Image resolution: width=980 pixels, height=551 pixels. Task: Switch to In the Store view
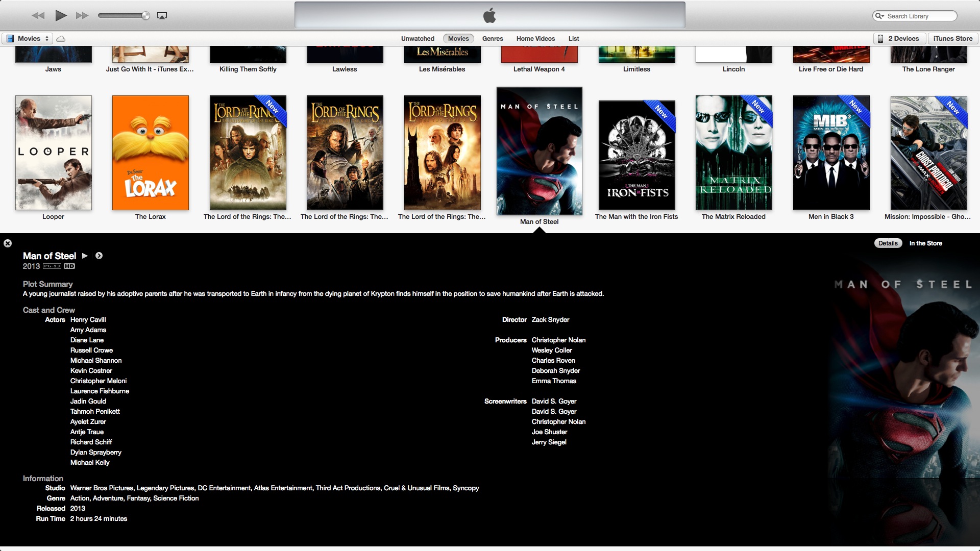coord(925,243)
